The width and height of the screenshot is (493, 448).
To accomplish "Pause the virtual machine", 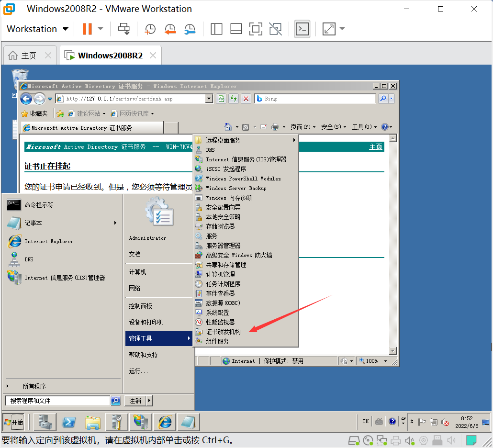I will click(87, 29).
